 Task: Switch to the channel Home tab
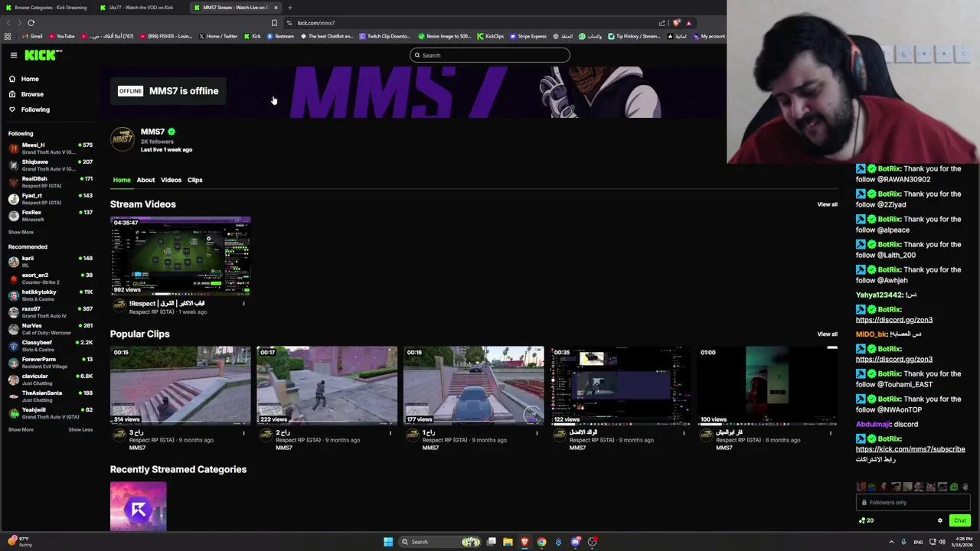tap(122, 180)
